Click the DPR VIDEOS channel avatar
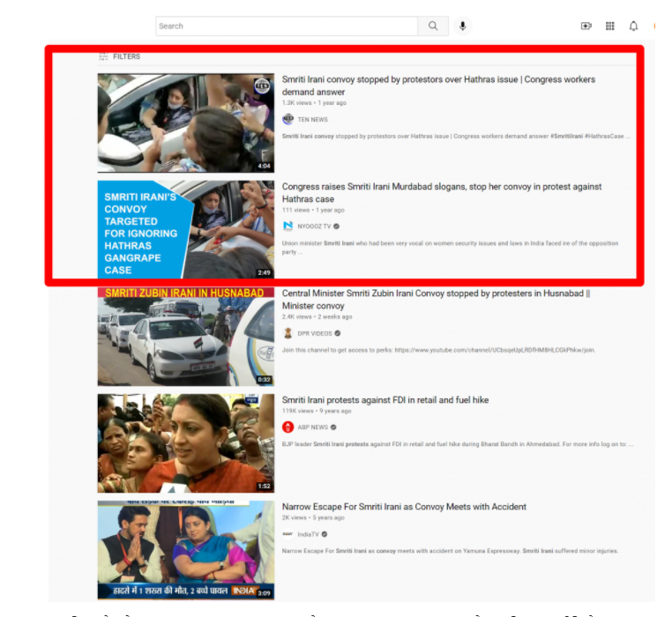The height and width of the screenshot is (617, 672). pyautogui.click(x=287, y=333)
